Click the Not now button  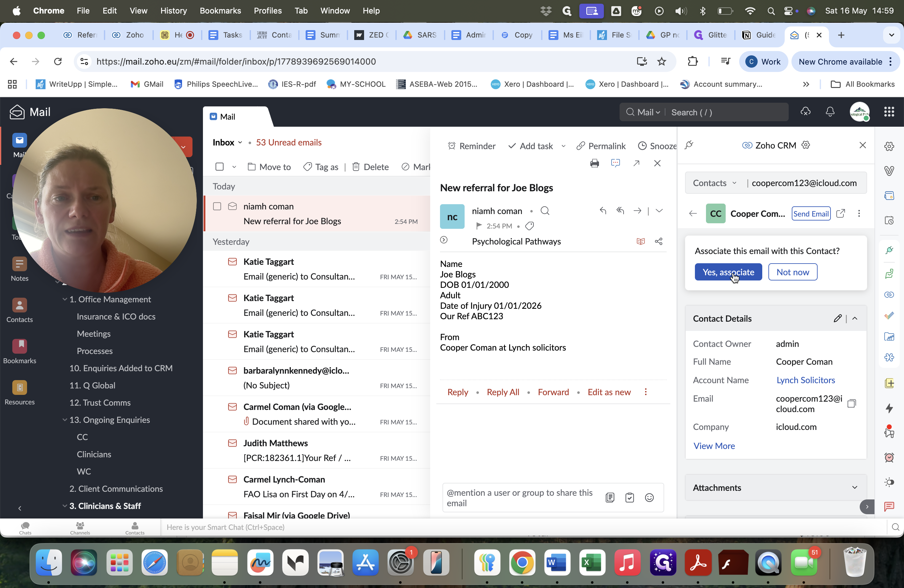point(793,272)
